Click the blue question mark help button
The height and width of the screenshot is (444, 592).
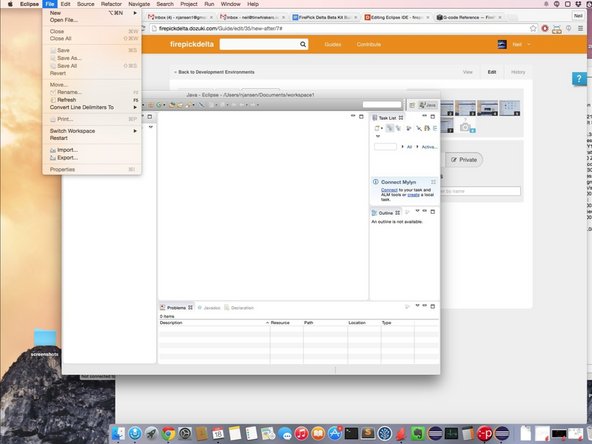(x=579, y=79)
